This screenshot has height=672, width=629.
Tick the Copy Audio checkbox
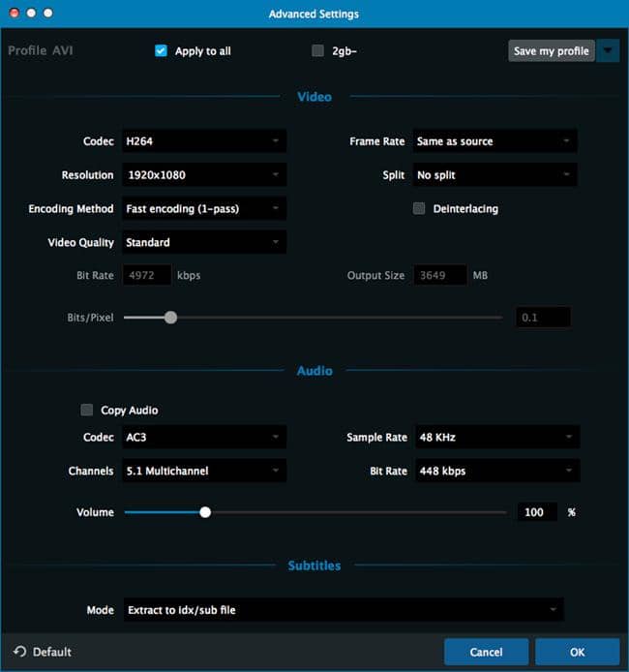pyautogui.click(x=87, y=411)
